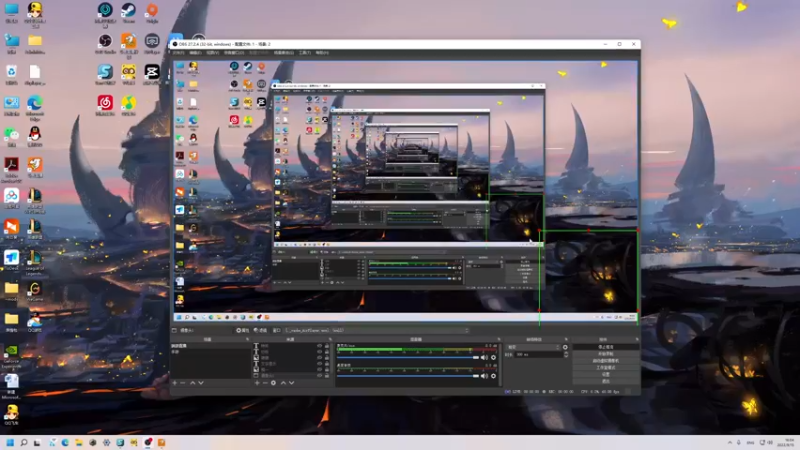The image size is (800, 450).
Task: Open the Help menu in OBS
Action: 322,53
